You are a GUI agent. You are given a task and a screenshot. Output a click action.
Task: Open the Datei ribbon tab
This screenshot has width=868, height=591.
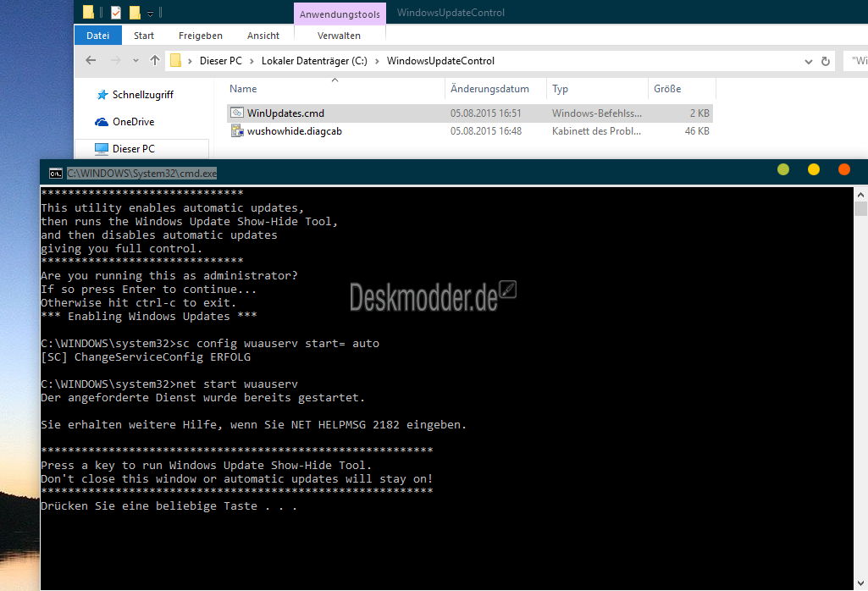[x=98, y=36]
